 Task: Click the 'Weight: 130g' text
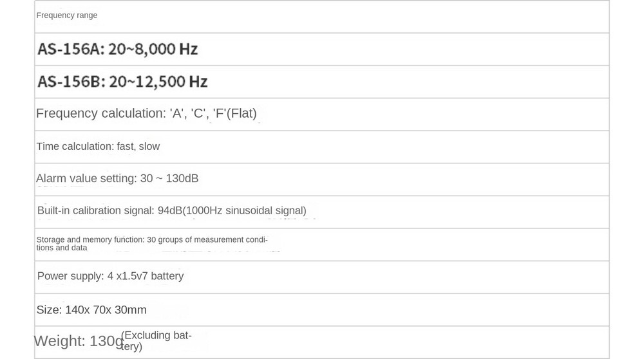(78, 341)
